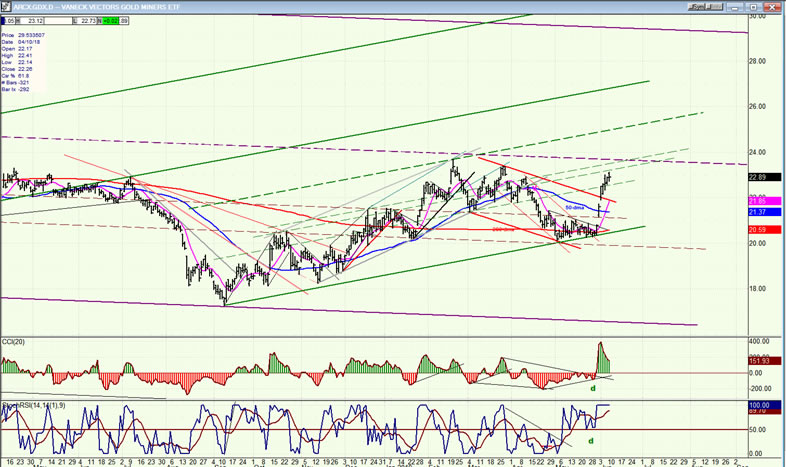
Task: Click the 100.00 RSI value label
Action: [x=759, y=404]
